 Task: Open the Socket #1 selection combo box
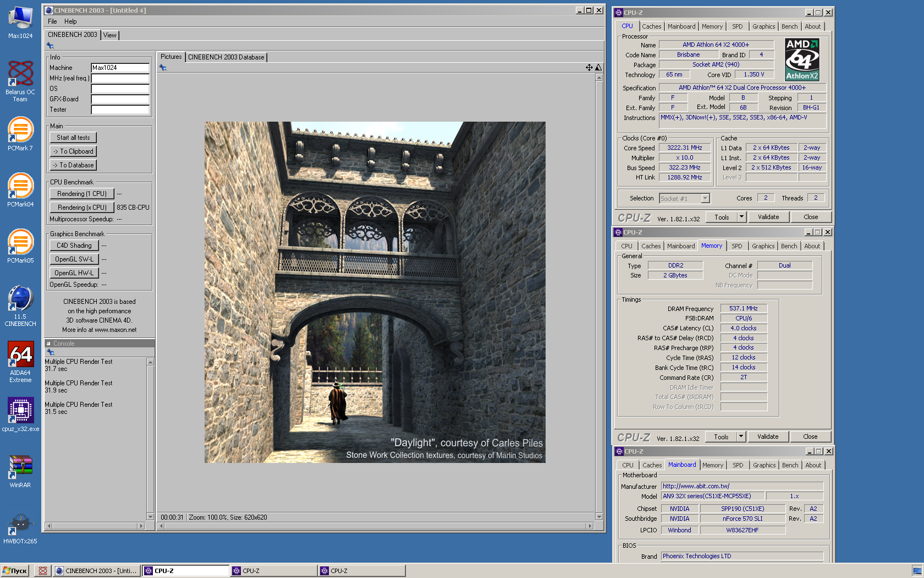(x=684, y=198)
